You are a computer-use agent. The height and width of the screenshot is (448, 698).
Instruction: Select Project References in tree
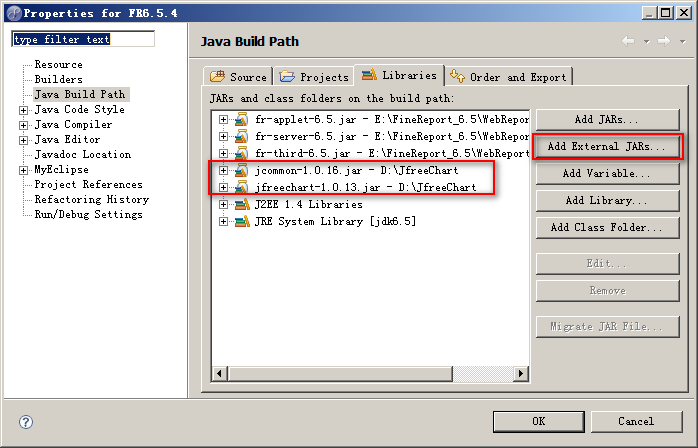click(x=89, y=185)
